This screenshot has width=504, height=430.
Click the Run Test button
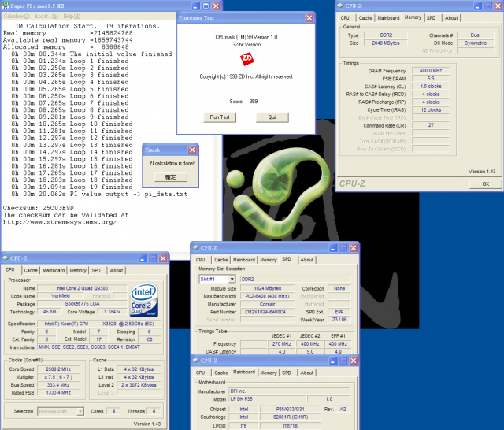tap(220, 117)
